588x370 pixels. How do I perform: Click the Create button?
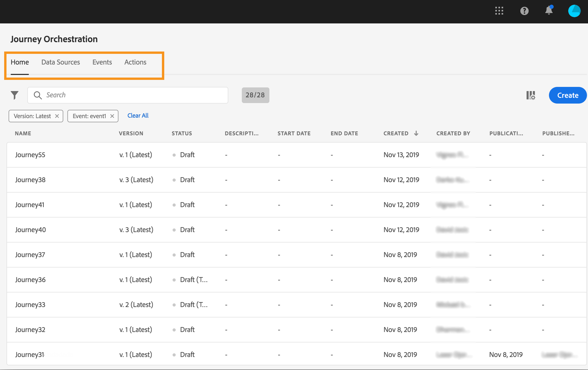click(567, 95)
